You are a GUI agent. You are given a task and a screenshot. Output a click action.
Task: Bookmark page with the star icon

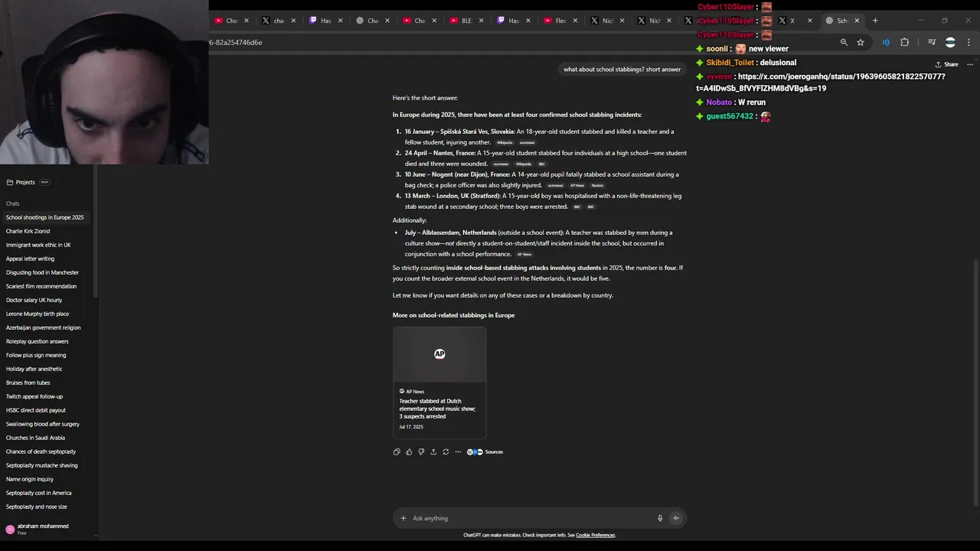[861, 42]
